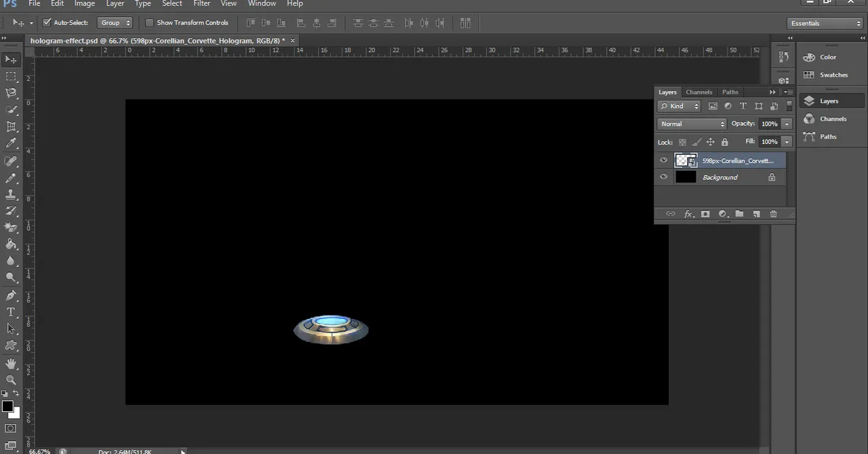This screenshot has height=454, width=868.
Task: Select the Clone Stamp tool
Action: coord(11,195)
